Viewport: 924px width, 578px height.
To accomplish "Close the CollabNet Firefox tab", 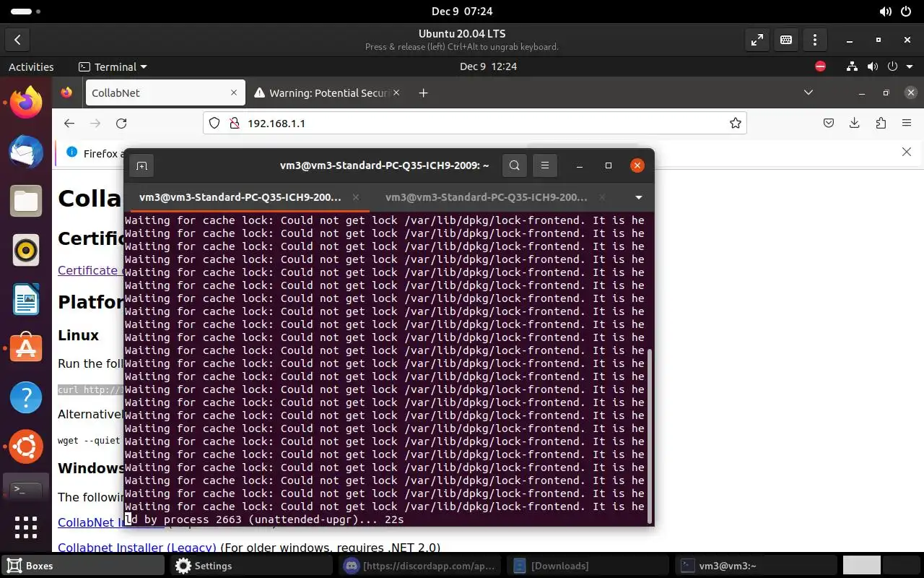I will (x=234, y=92).
